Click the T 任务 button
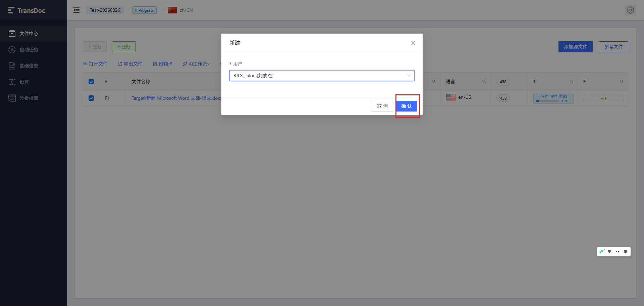The image size is (644, 306). point(95,47)
